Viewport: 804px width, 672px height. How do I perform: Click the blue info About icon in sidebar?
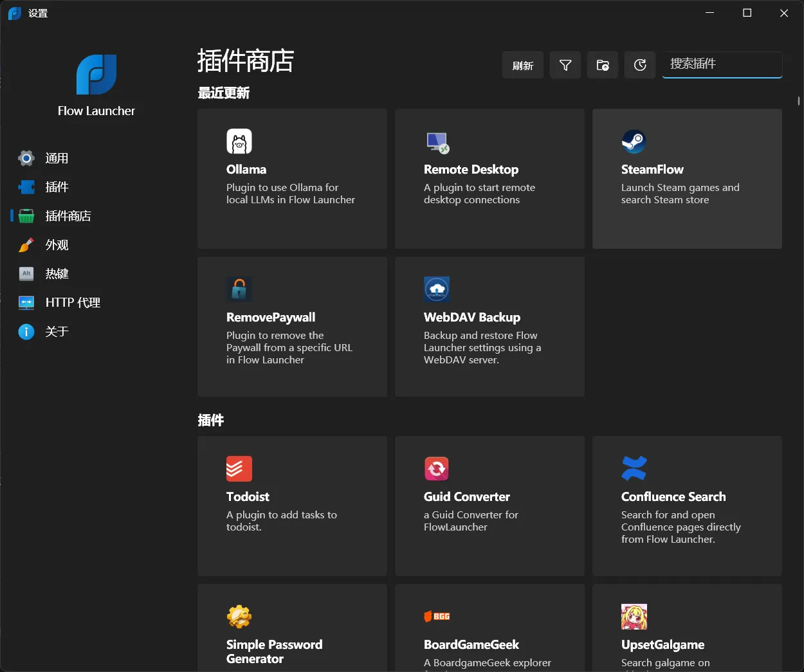click(26, 331)
